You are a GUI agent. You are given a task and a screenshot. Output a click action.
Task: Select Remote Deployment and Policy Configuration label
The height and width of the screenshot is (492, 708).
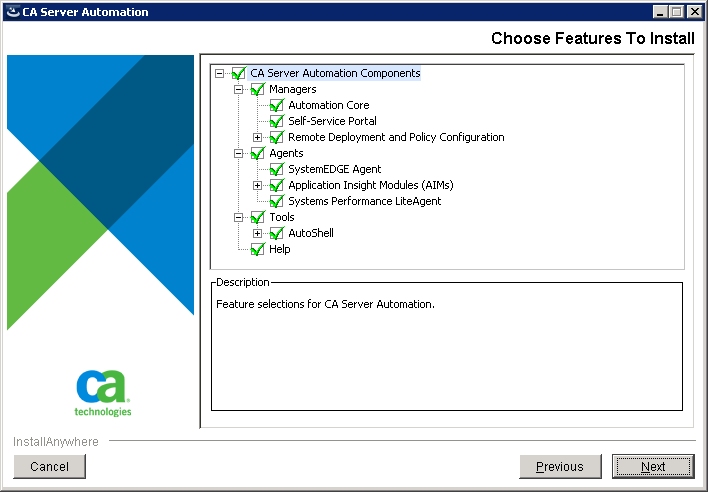[396, 137]
